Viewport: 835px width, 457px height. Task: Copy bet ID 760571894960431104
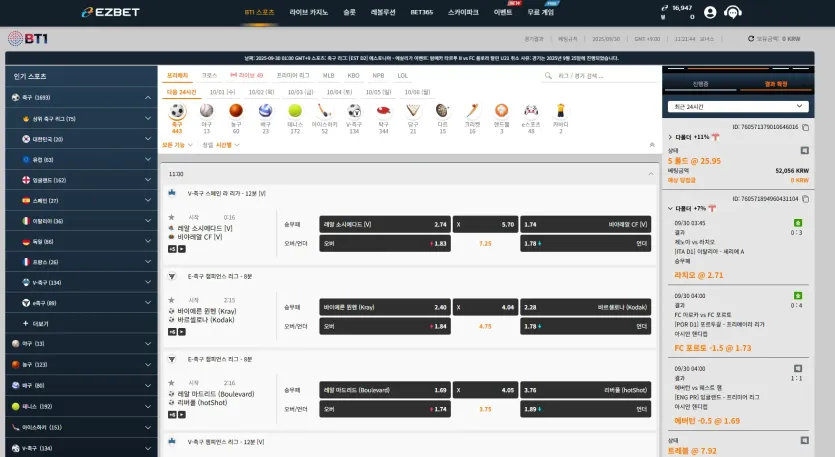[x=805, y=199]
